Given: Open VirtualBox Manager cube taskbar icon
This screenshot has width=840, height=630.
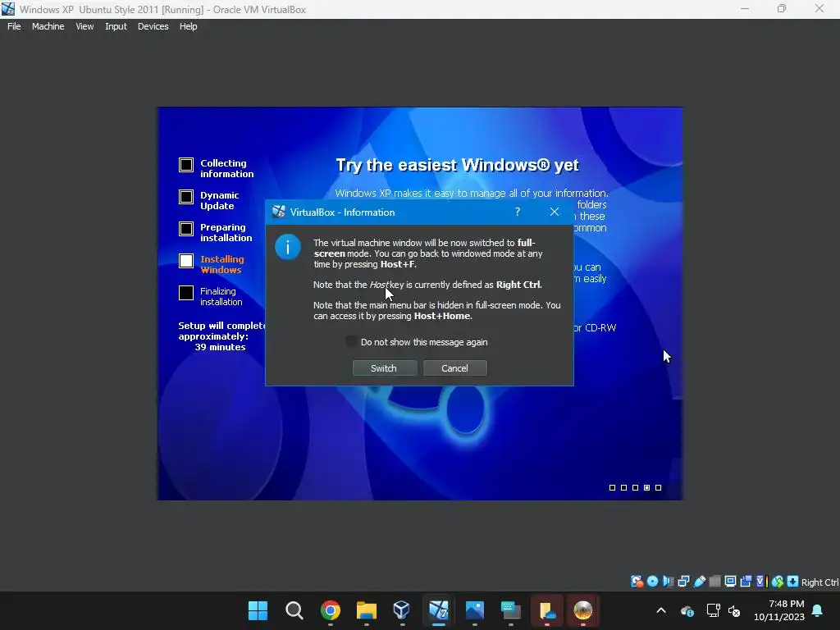Looking at the screenshot, I should click(402, 610).
